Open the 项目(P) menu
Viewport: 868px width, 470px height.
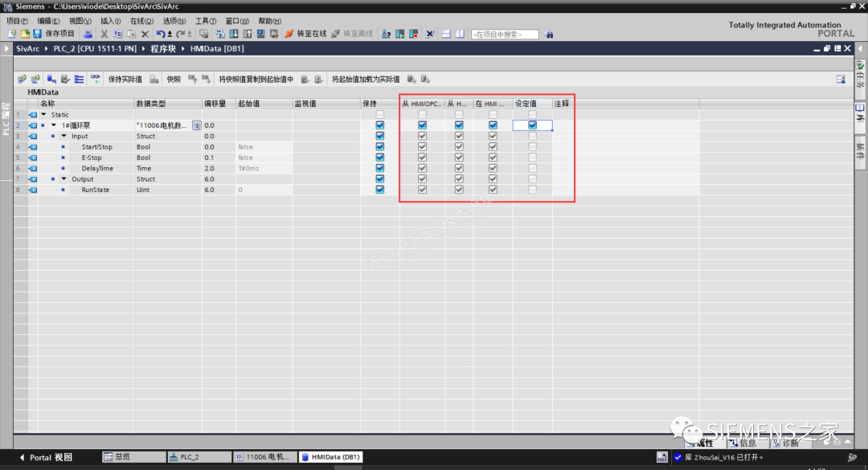[x=17, y=21]
